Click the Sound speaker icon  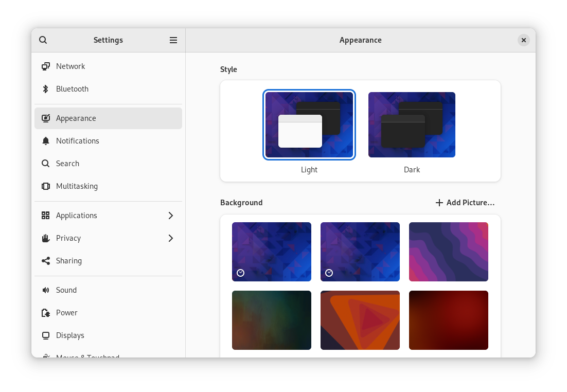[46, 290]
